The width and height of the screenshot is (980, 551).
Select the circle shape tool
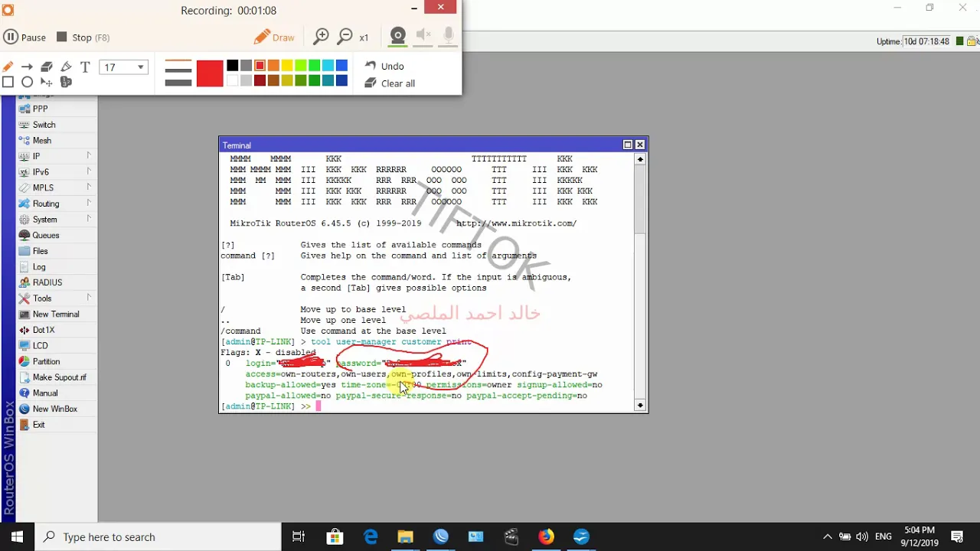pos(27,82)
